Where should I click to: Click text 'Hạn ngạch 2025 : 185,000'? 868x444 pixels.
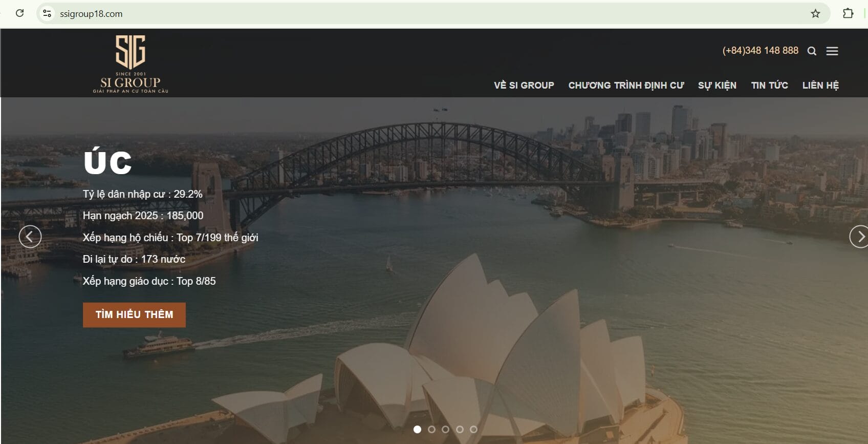pos(143,216)
